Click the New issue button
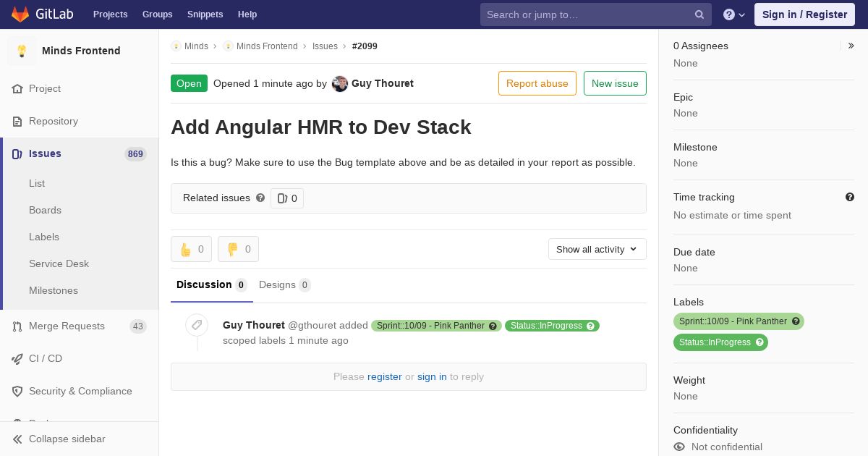 (x=615, y=83)
